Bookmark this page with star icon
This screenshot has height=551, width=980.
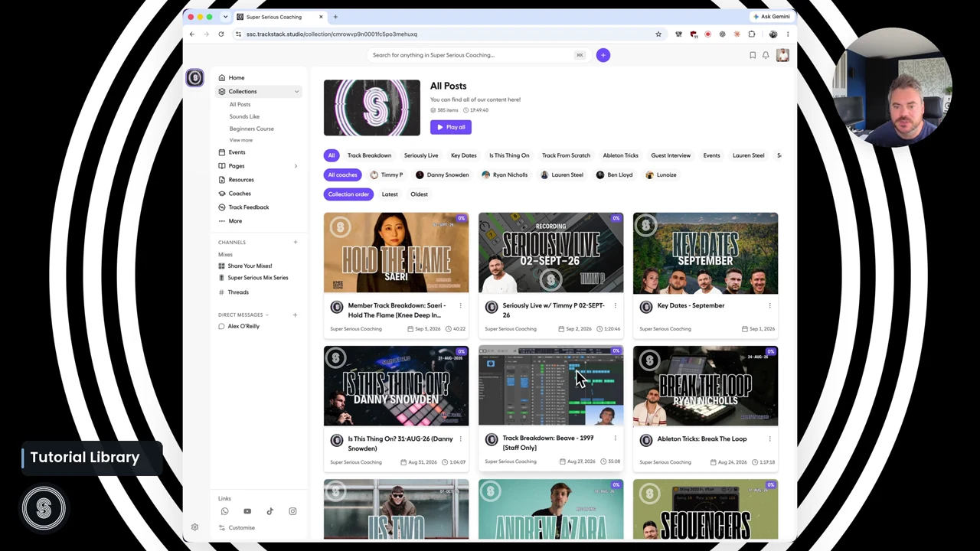click(x=658, y=34)
